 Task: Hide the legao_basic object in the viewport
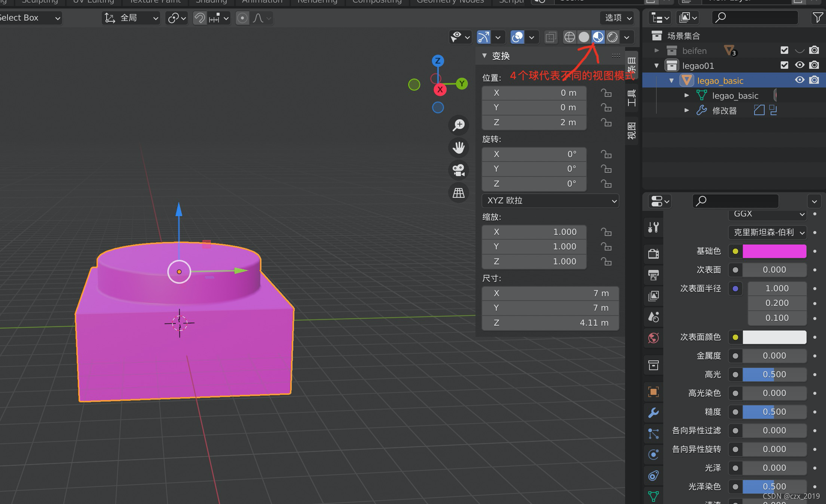(x=799, y=80)
